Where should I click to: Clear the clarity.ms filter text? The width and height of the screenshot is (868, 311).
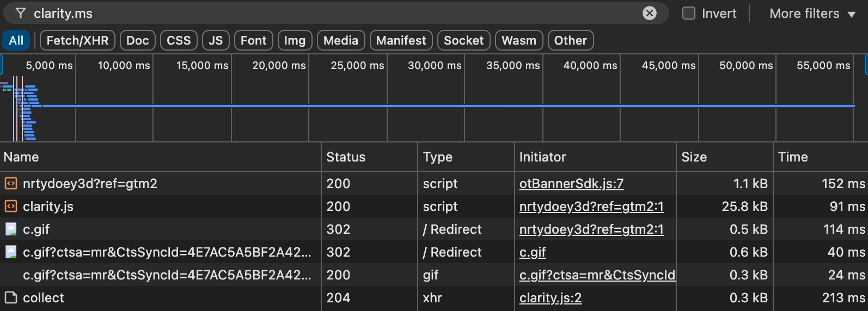649,14
